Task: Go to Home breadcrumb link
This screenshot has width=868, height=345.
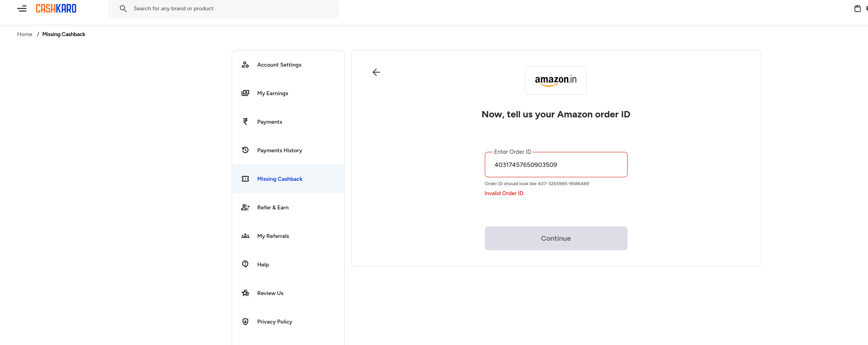Action: click(x=25, y=34)
